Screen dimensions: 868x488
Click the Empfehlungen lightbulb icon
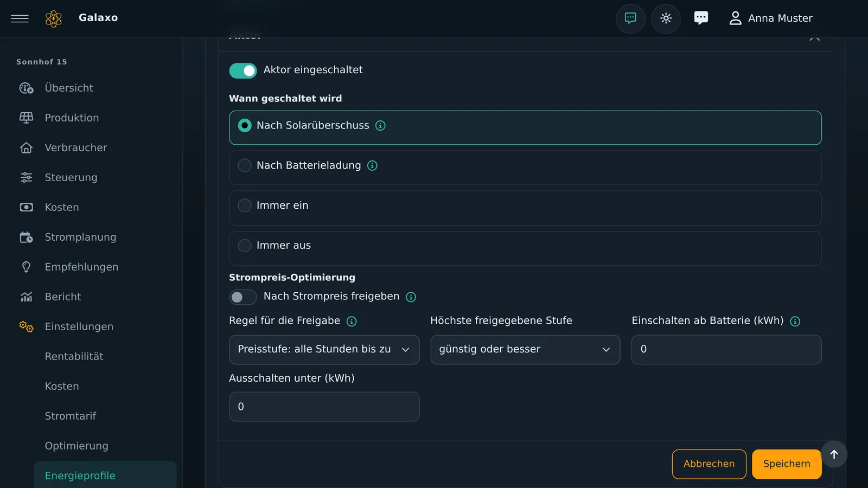coord(26,267)
